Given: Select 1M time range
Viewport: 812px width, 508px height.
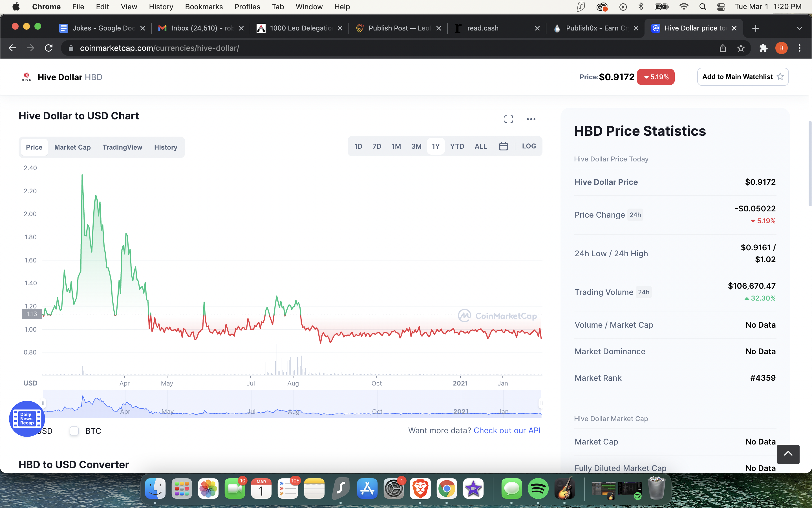Looking at the screenshot, I should pyautogui.click(x=396, y=146).
